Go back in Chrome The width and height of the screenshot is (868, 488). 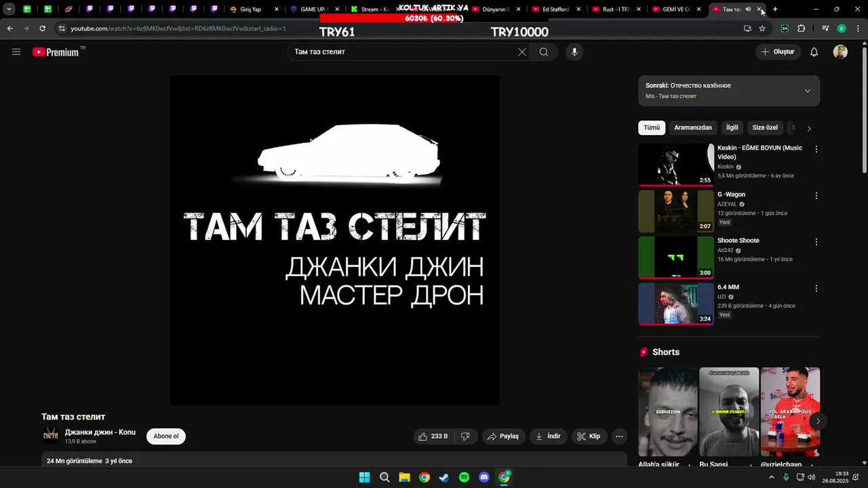[10, 28]
